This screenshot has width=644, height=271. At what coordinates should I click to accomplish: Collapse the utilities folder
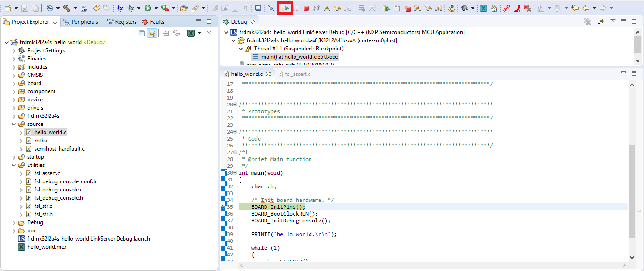pos(14,165)
